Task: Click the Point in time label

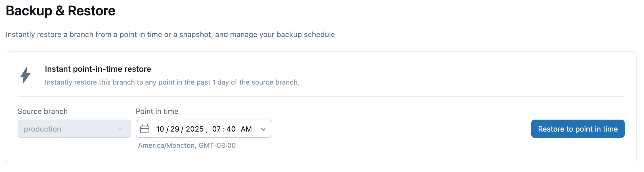Action: click(157, 111)
